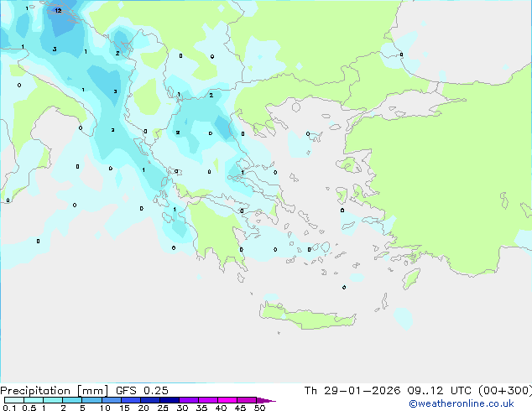Viewport: 532px width, 411px height.
Task: Click the 20–25 mm legend color swatch
Action: coord(150,400)
